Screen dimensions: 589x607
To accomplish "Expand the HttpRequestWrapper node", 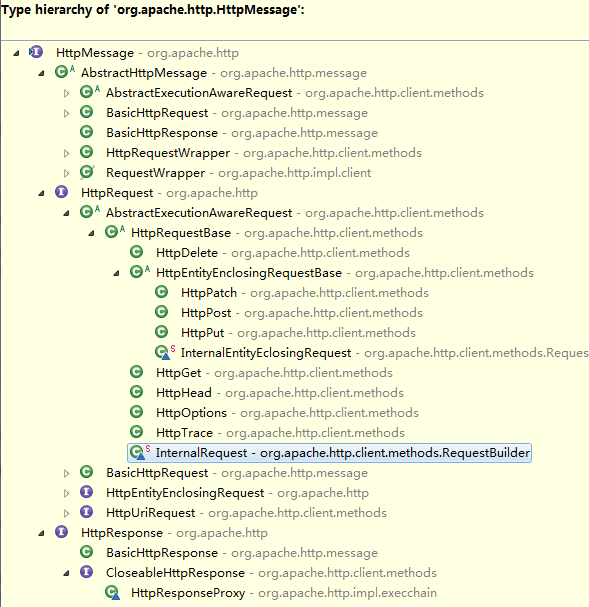I will click(x=67, y=153).
